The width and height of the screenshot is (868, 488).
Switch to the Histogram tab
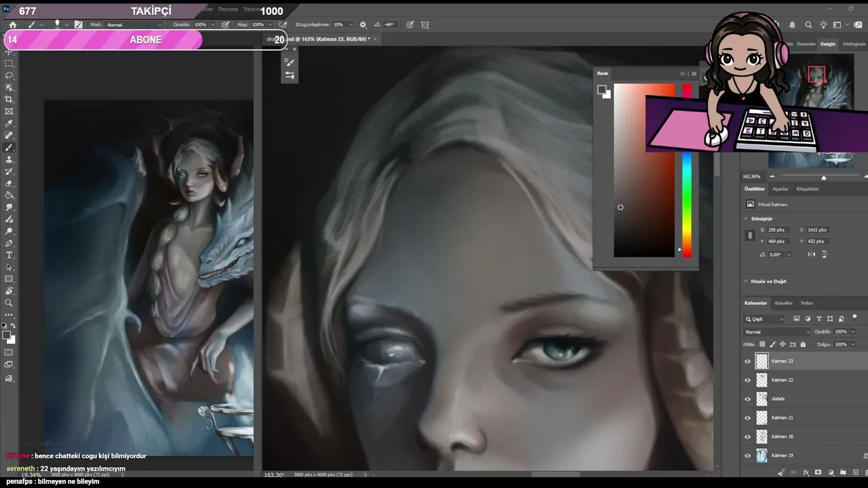854,44
